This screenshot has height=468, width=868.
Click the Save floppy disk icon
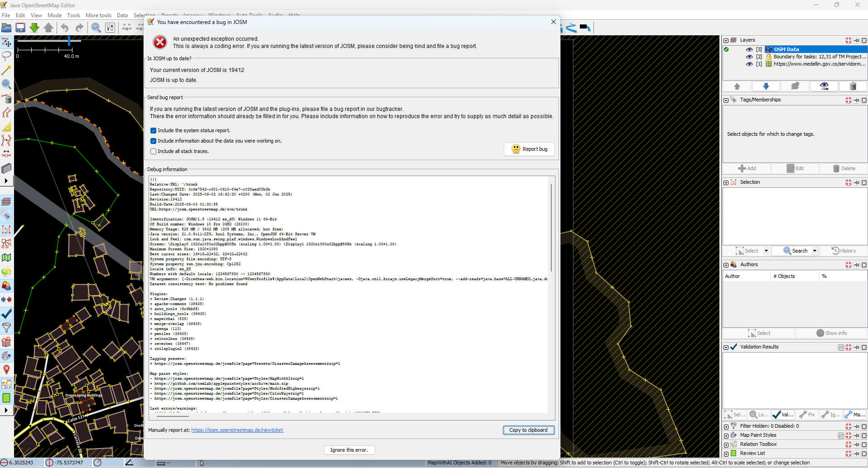20,28
